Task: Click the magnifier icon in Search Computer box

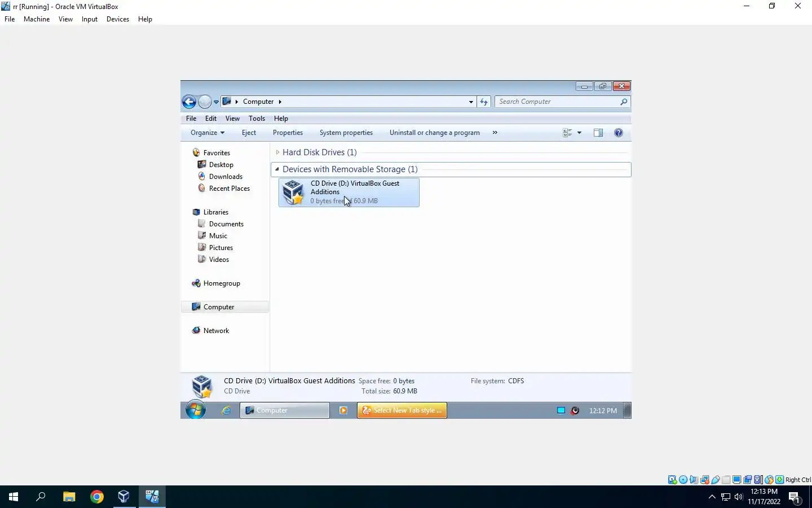Action: [x=624, y=102]
